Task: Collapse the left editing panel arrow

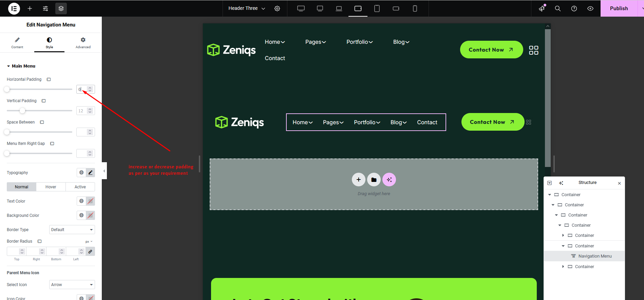Action: (104, 171)
